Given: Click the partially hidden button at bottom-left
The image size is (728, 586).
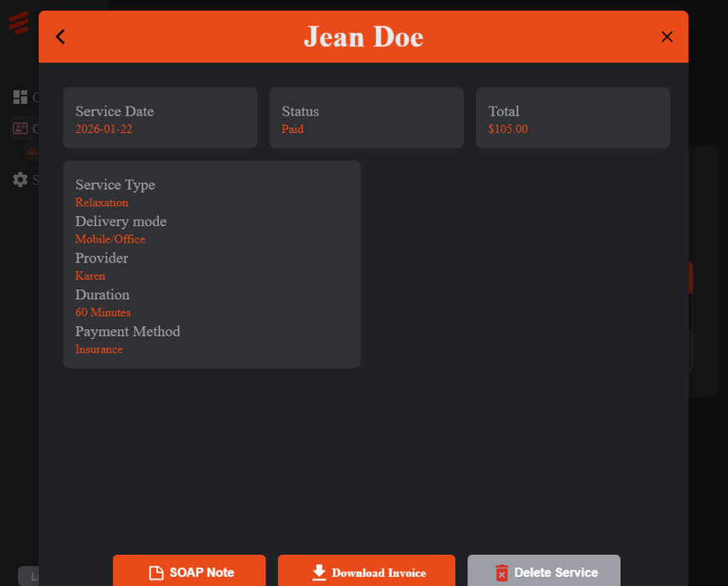Looking at the screenshot, I should point(32,576).
